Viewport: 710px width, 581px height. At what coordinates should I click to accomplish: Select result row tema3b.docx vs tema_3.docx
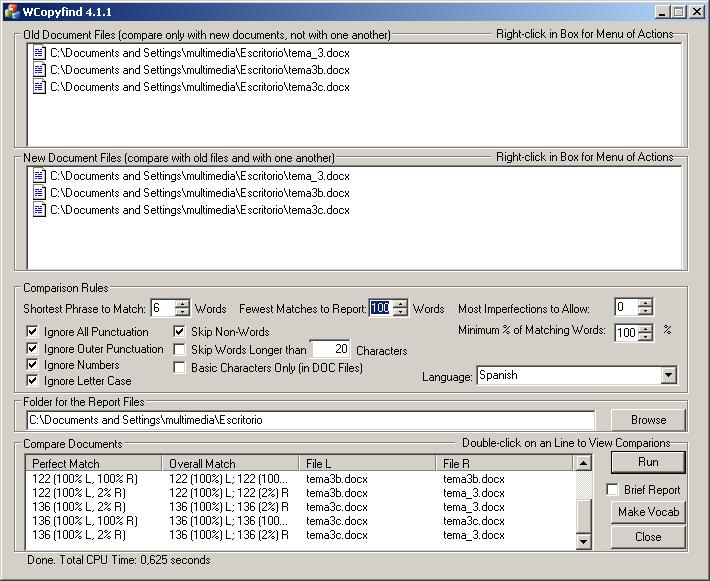pyautogui.click(x=300, y=493)
